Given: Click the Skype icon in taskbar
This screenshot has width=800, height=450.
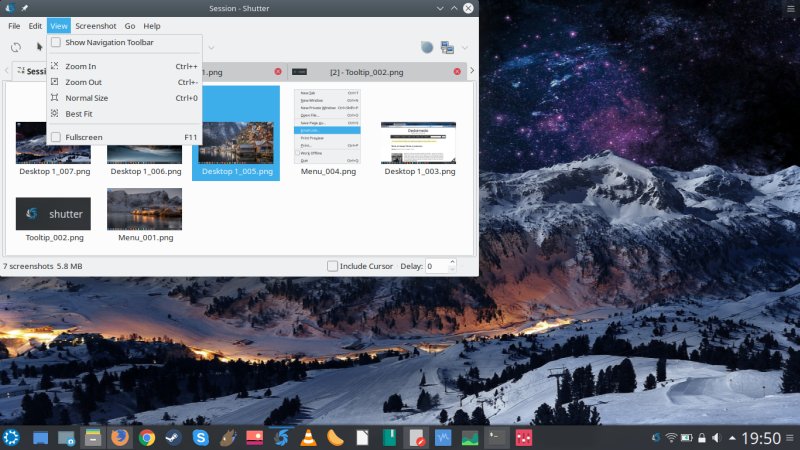Looking at the screenshot, I should (x=201, y=437).
